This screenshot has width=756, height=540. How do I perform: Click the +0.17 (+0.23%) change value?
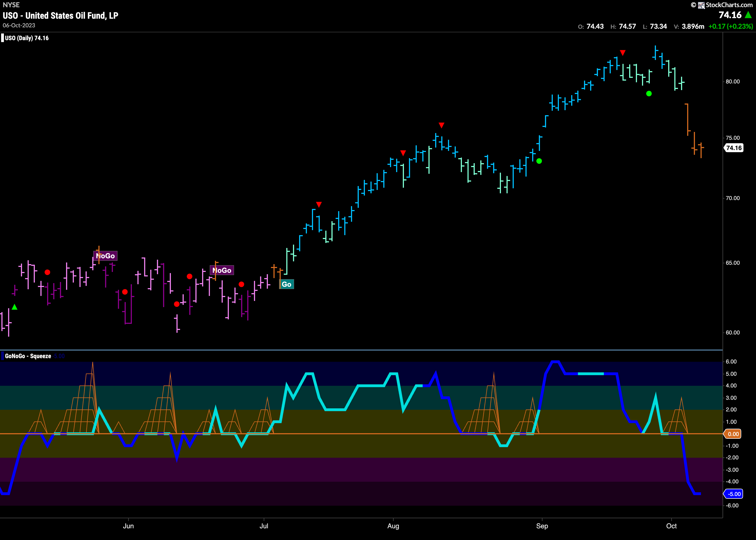(x=730, y=26)
